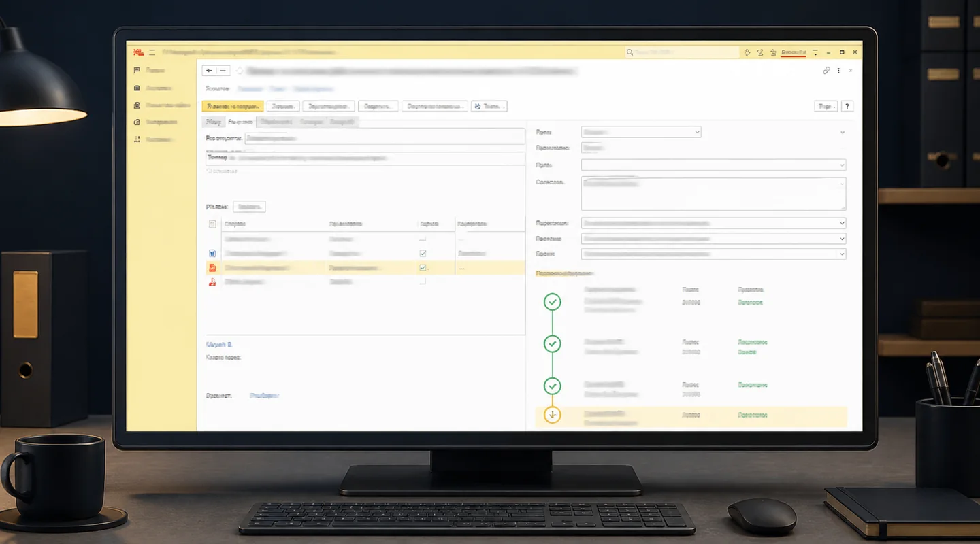Viewport: 980px width, 544px height.
Task: Open the green status link of the highlighted step
Action: pos(753,415)
